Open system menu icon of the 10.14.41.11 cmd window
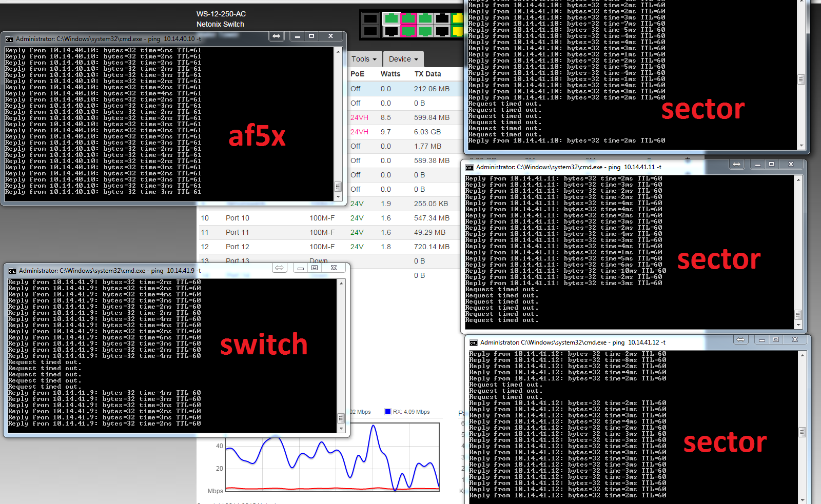Screen dimensions: 821x504 tap(470, 167)
